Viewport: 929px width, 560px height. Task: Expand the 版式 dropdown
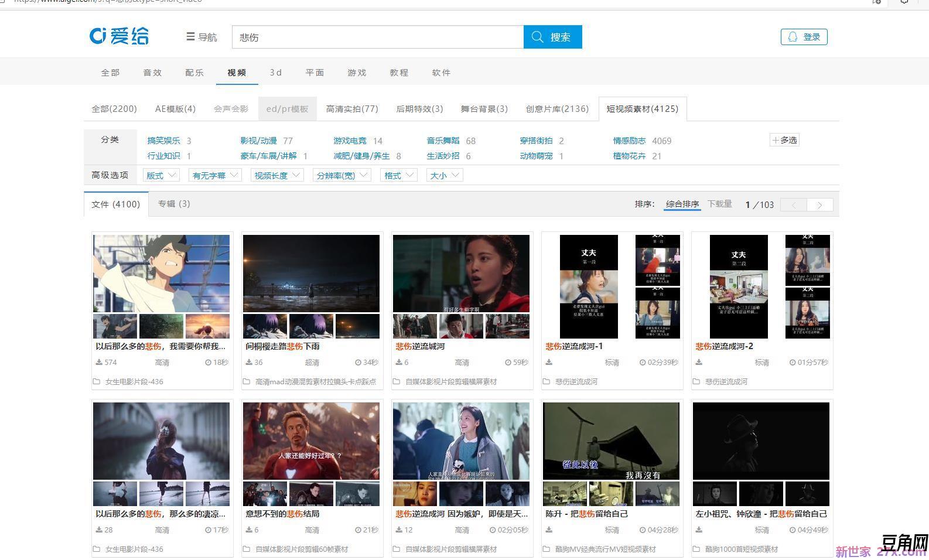[160, 175]
